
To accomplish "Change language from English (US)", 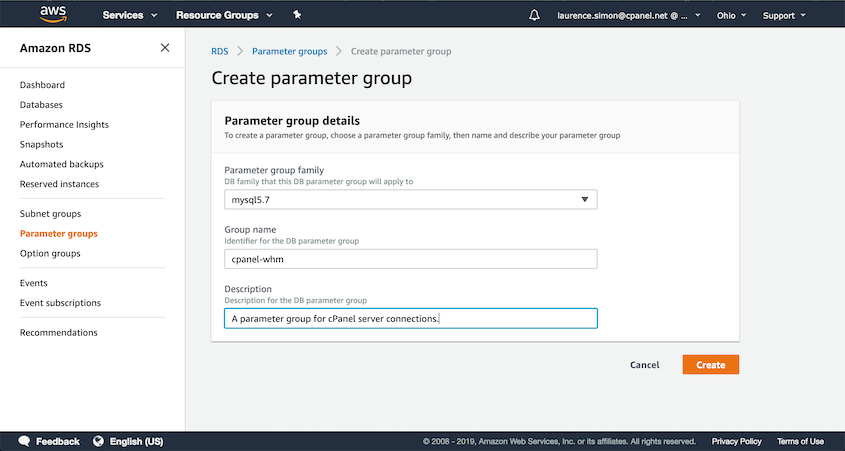I will pyautogui.click(x=136, y=441).
